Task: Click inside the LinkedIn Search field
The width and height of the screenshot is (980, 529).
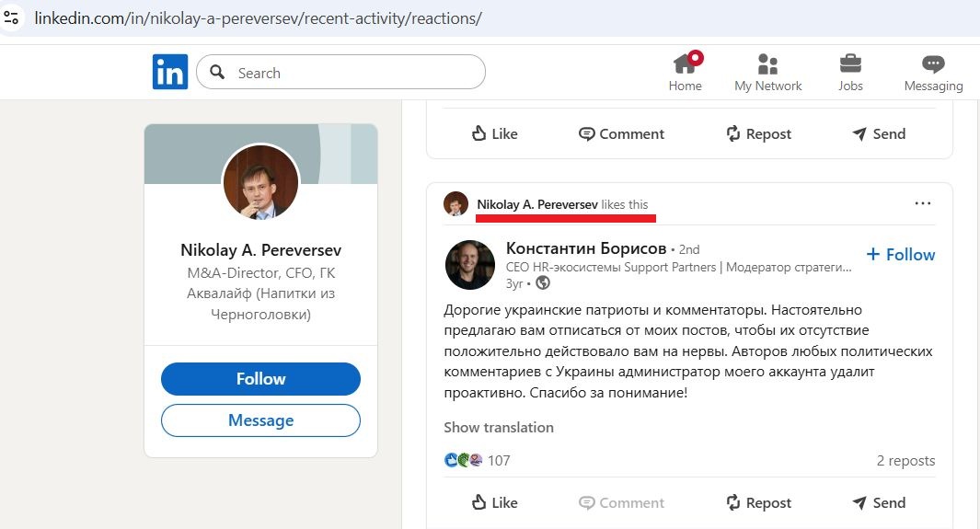Action: pos(340,72)
